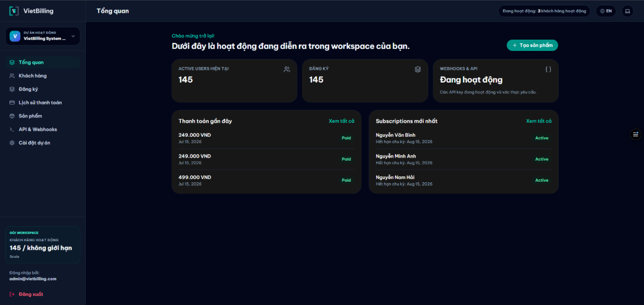This screenshot has width=644, height=305.
Task: Click the logout arrow icon
Action: pyautogui.click(x=12, y=294)
